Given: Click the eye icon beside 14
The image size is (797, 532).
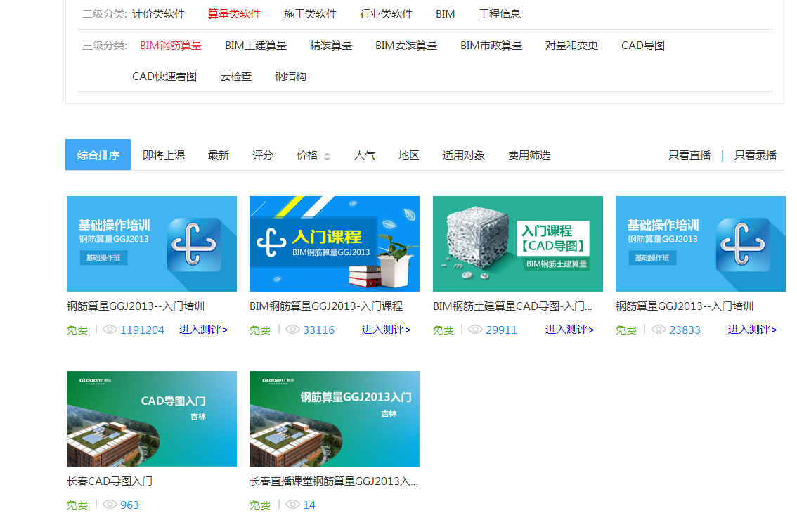Looking at the screenshot, I should coord(293,504).
